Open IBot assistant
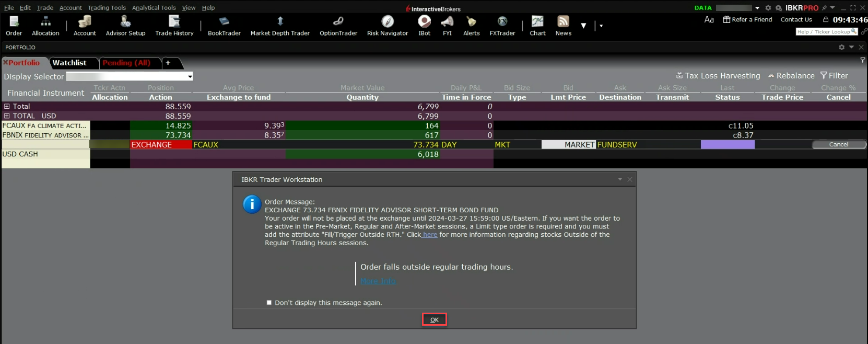Viewport: 868px width, 344px height. (x=425, y=26)
